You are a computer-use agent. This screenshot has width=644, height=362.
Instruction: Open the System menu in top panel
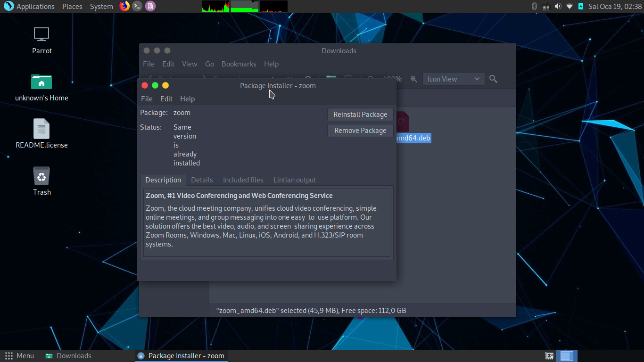coord(101,7)
